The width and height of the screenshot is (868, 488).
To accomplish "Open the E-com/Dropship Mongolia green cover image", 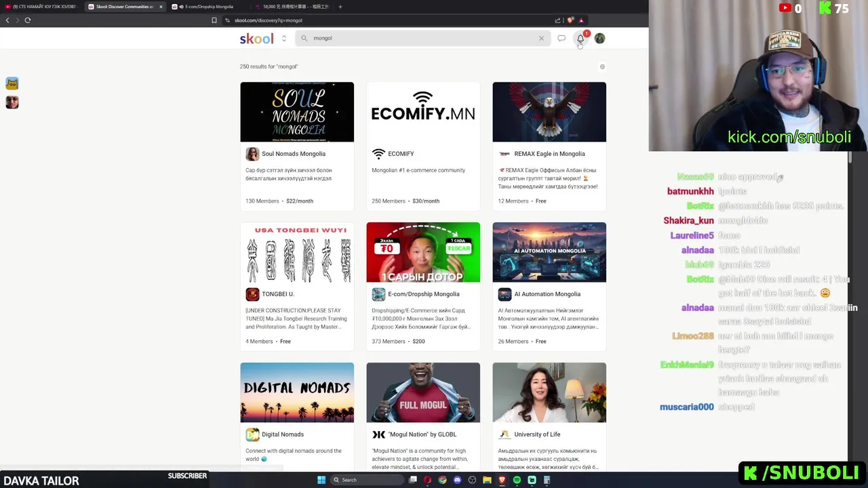I will pos(423,252).
